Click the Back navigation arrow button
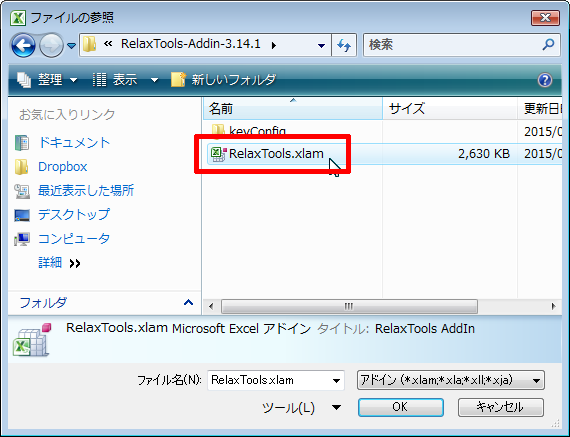Screen dimensions: 570x437 click(x=23, y=45)
